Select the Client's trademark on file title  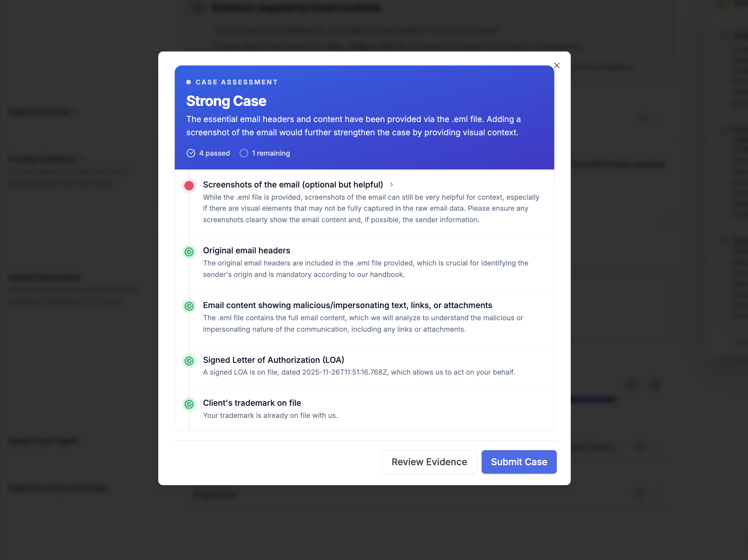pyautogui.click(x=252, y=403)
